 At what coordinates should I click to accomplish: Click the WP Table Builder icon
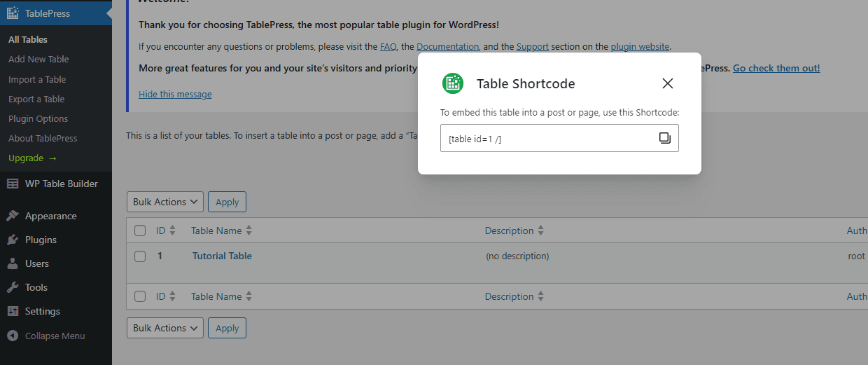coord(13,184)
